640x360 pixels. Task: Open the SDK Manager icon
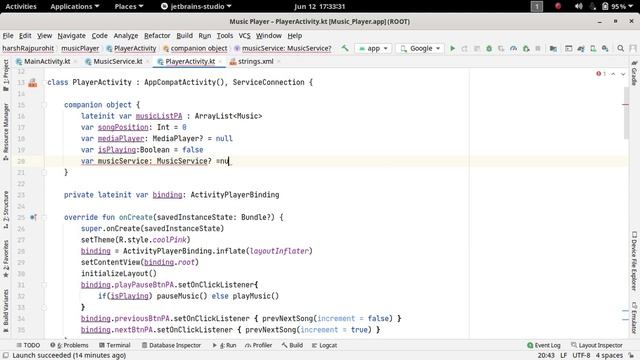coord(605,48)
